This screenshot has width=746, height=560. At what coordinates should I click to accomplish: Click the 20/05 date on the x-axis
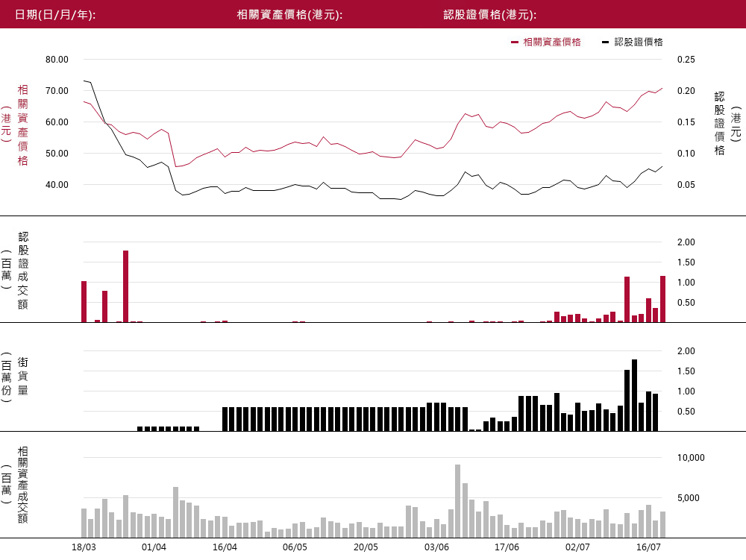tap(366, 547)
